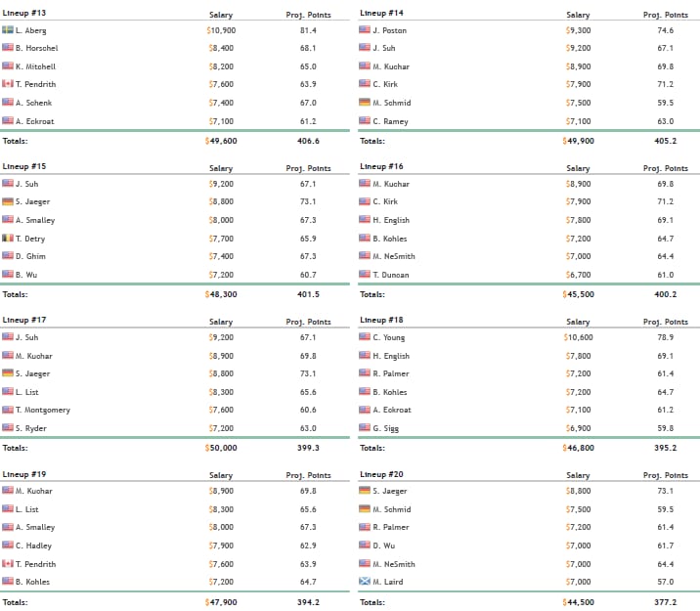Click Scotland flag beside M. Laird
Screen dimensions: 700x611
(x=365, y=582)
